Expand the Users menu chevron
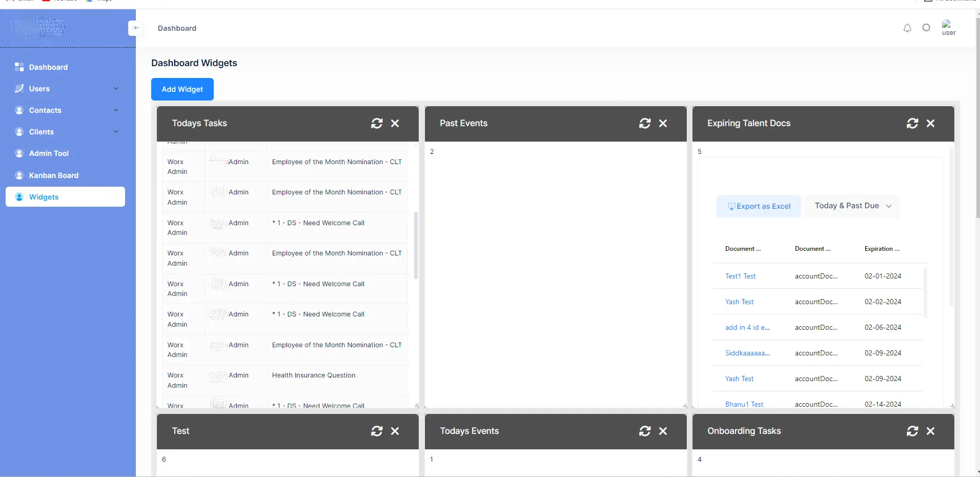This screenshot has height=477, width=980. (x=116, y=89)
